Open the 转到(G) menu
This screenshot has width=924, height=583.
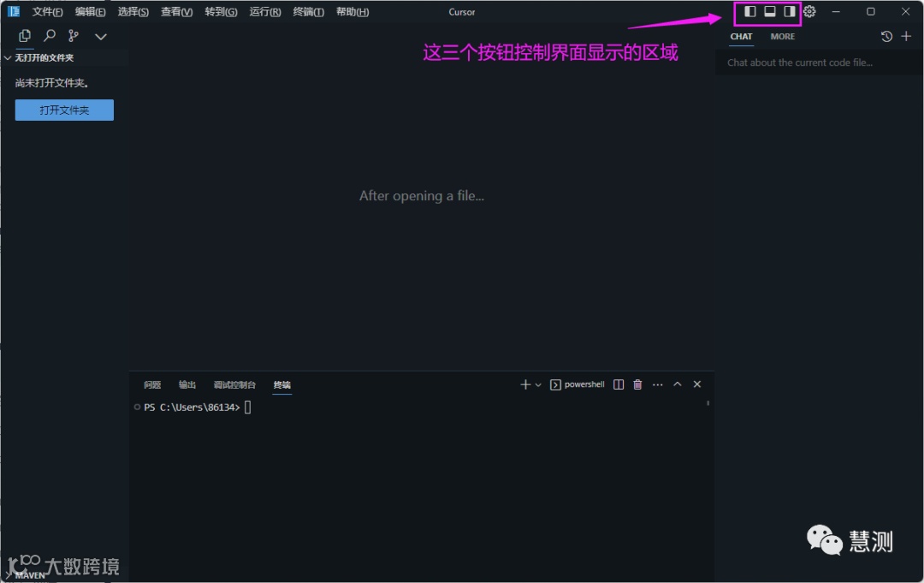tap(221, 12)
